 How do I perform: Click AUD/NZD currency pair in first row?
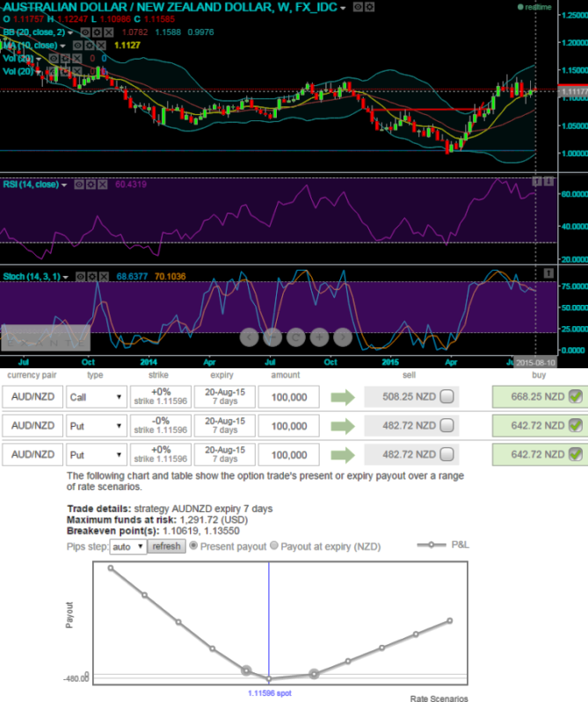coord(31,397)
